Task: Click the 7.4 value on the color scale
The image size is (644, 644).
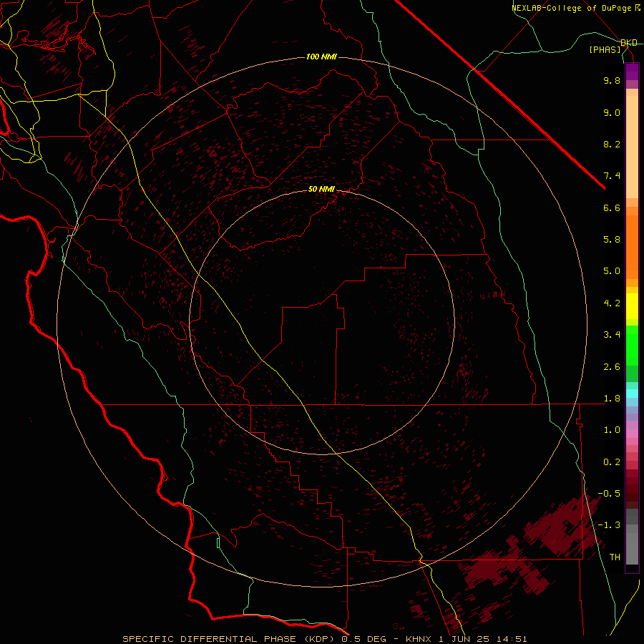Action: click(x=612, y=176)
